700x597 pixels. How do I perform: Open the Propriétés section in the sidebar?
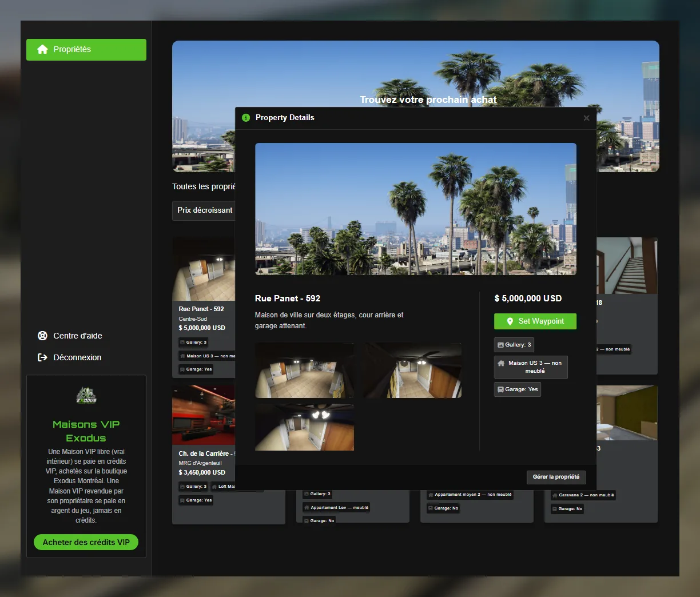click(86, 50)
